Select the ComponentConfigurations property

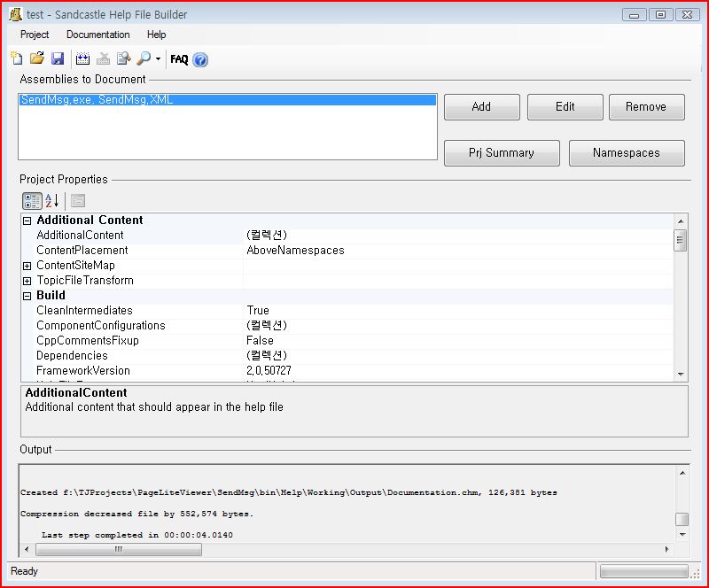coord(101,325)
